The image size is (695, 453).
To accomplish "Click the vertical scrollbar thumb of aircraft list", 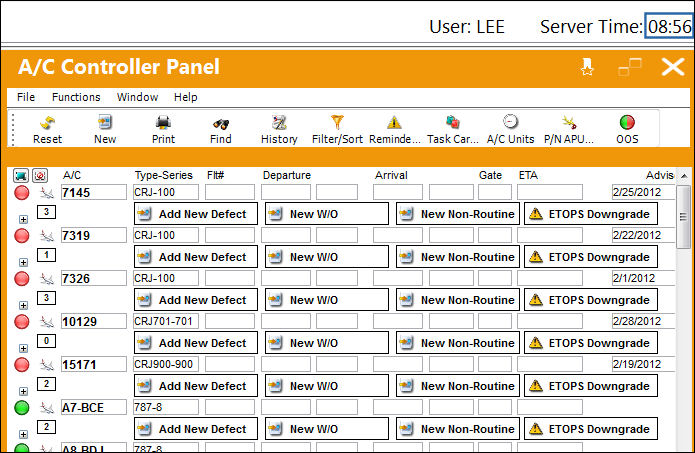I will point(684,217).
